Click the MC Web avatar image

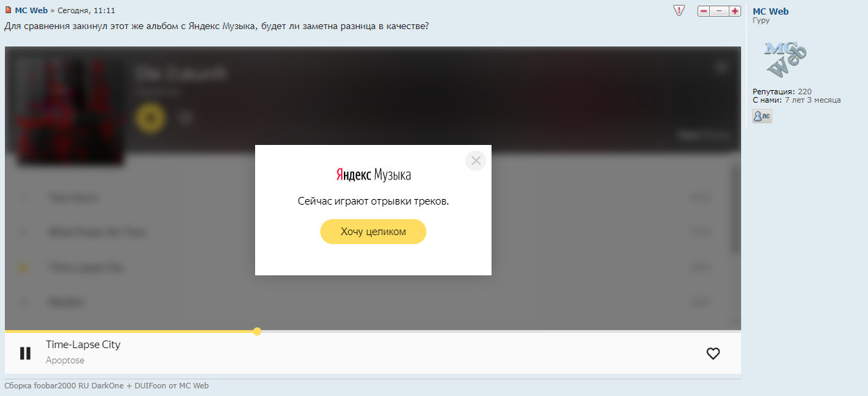point(785,60)
